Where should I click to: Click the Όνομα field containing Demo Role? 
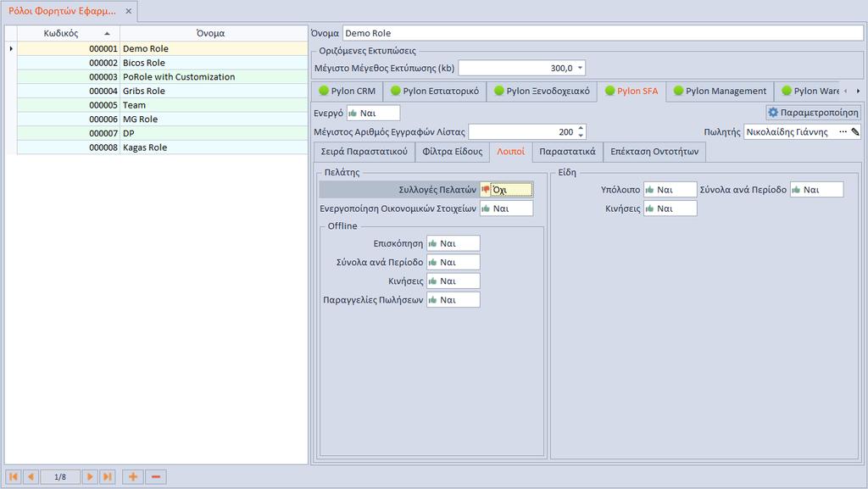[603, 33]
